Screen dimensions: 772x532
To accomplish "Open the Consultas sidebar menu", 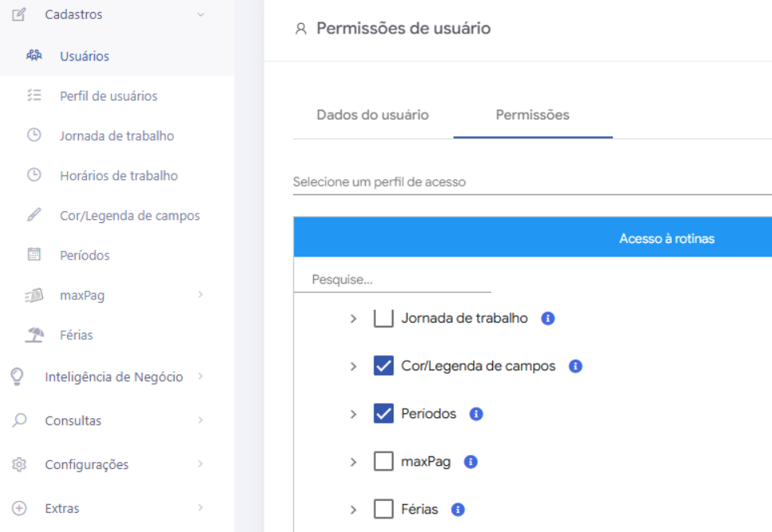I will click(x=73, y=421).
